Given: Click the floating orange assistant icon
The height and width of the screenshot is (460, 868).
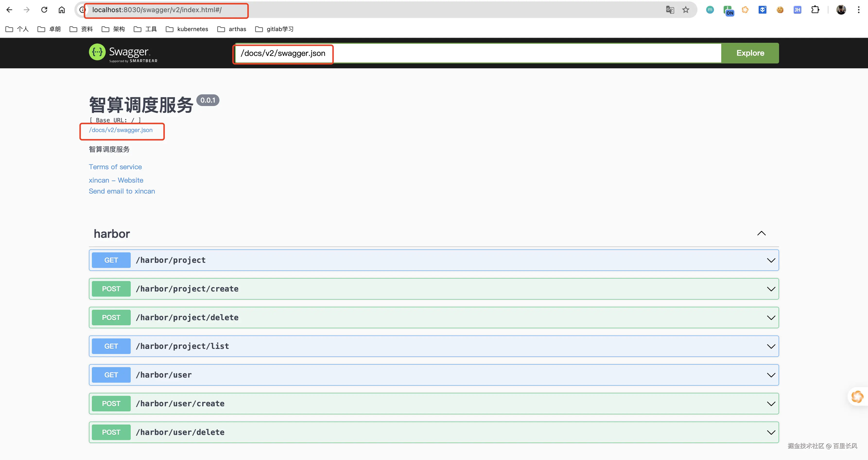Looking at the screenshot, I should tap(857, 397).
